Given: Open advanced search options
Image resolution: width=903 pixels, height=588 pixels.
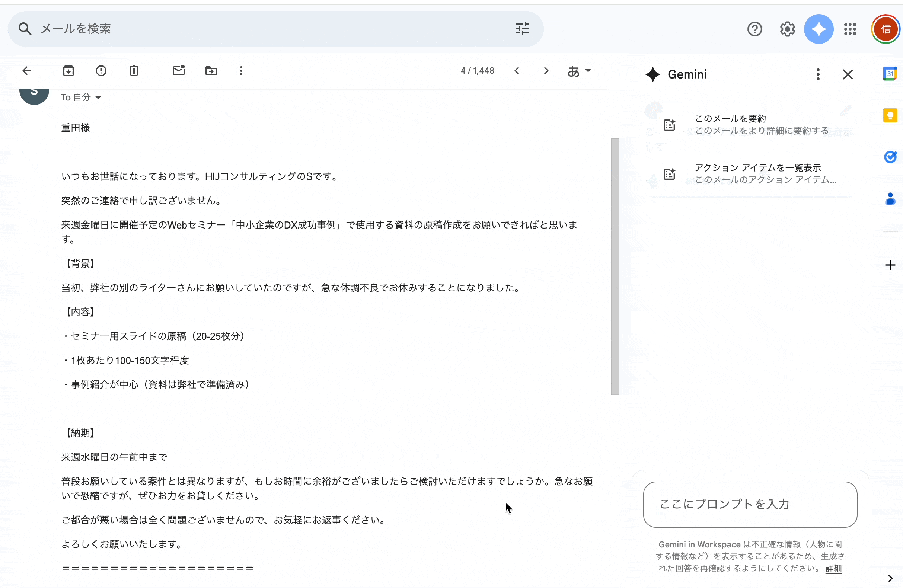Looking at the screenshot, I should [x=522, y=28].
